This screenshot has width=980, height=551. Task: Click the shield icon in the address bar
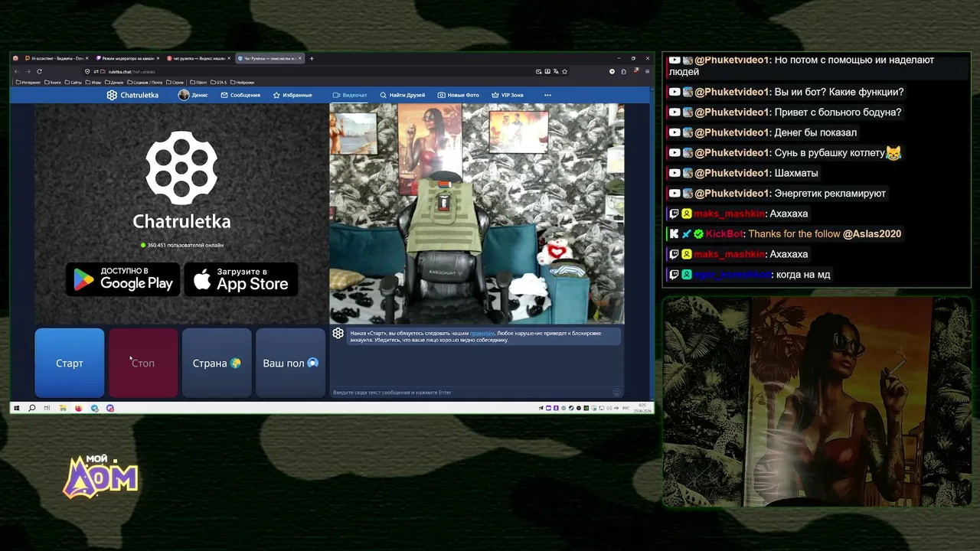(87, 71)
